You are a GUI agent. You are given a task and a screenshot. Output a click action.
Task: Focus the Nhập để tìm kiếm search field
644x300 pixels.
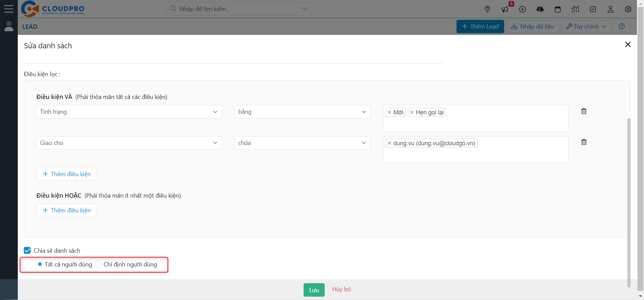pos(239,9)
